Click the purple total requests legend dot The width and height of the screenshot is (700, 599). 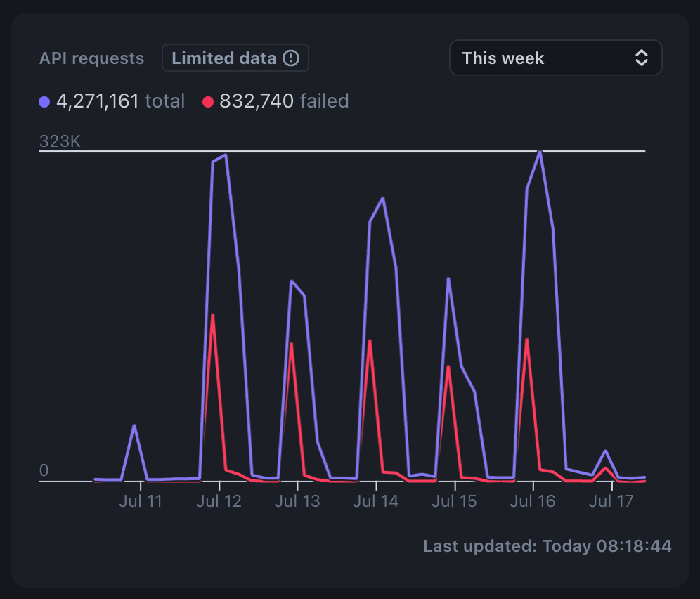pyautogui.click(x=44, y=102)
